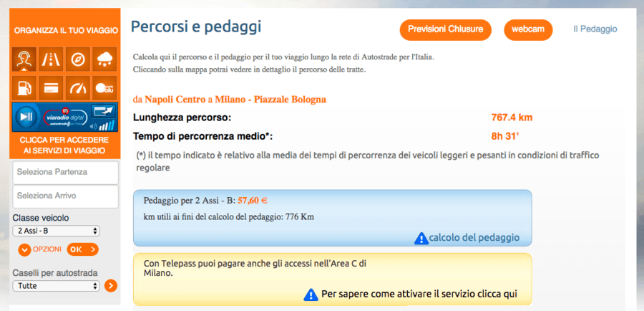This screenshot has width=644, height=311.
Task: Switch to the webcam tab
Action: pos(528,29)
